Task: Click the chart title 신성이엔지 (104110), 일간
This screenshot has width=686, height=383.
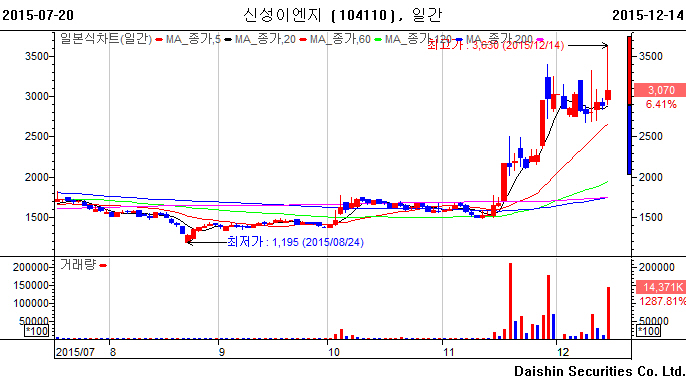Action: click(x=343, y=15)
